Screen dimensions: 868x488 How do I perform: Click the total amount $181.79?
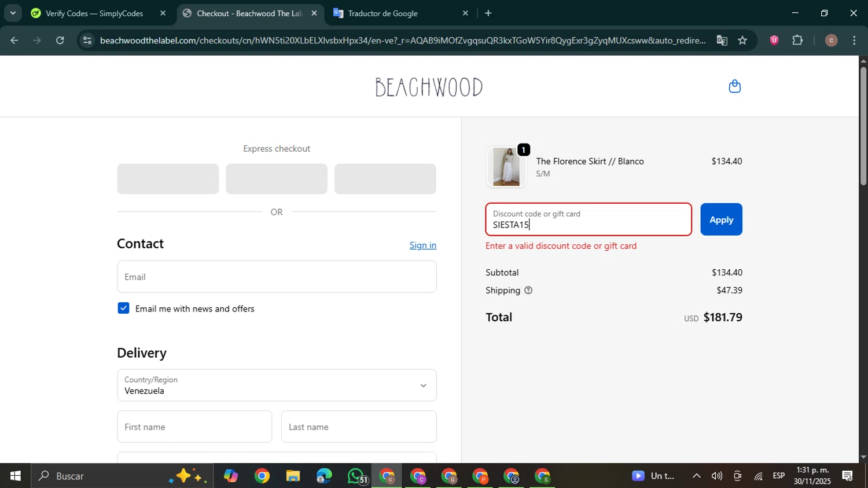coord(723,317)
